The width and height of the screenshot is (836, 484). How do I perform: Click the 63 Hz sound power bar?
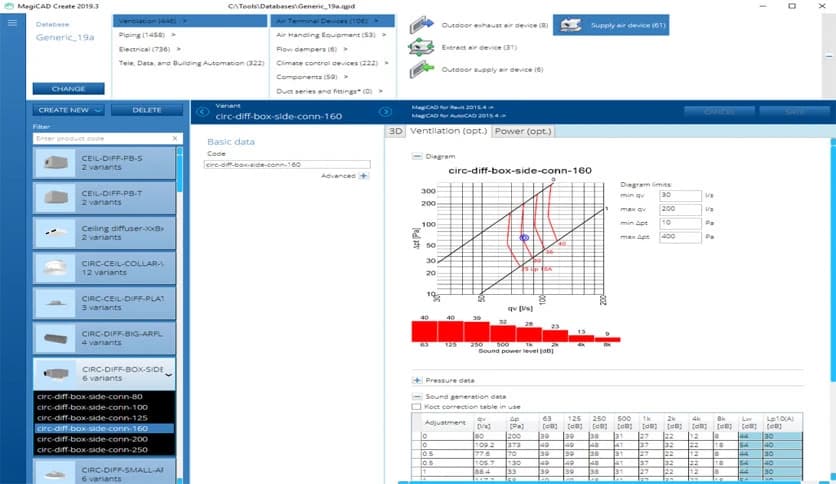pos(424,331)
